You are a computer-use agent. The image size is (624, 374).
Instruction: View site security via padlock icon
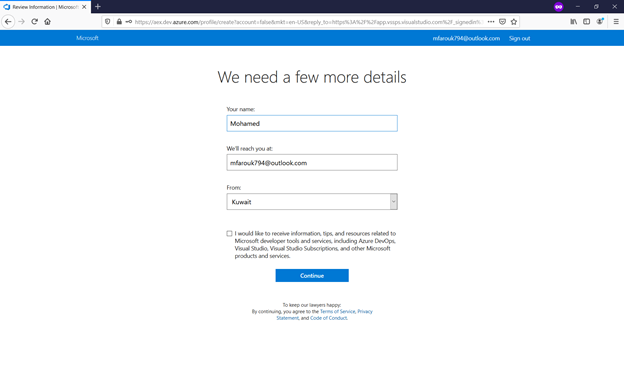point(119,22)
